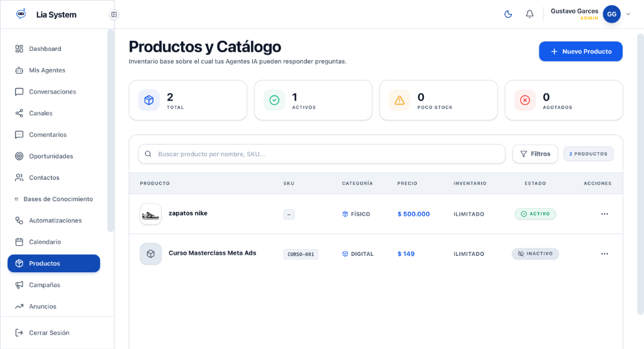Viewport: 644px width, 349px height.
Task: Click the main page vertical scrollbar
Action: [x=640, y=174]
